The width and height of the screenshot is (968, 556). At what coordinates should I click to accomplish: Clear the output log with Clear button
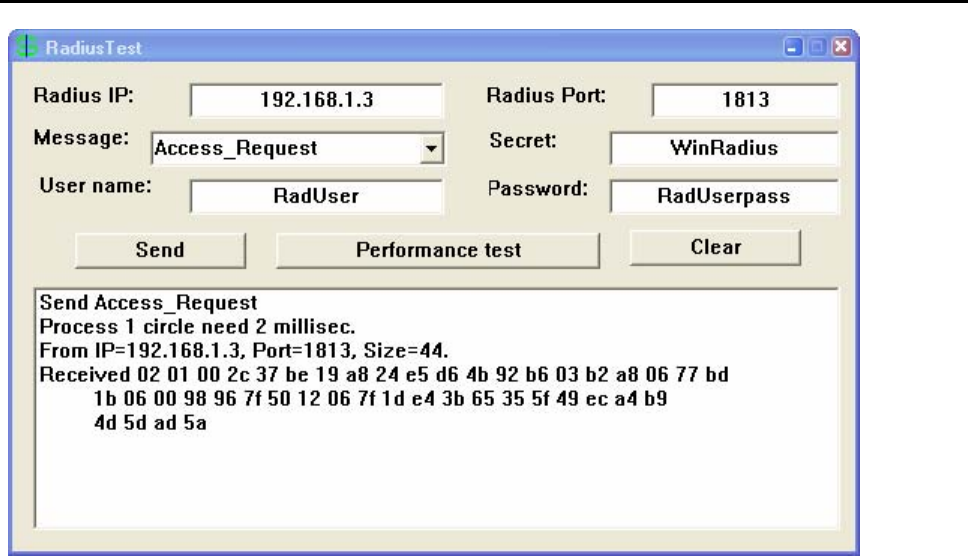(x=715, y=247)
